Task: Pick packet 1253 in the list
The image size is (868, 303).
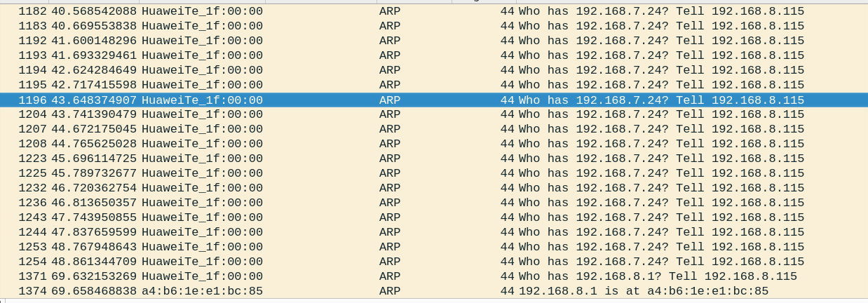Action: click(x=434, y=247)
